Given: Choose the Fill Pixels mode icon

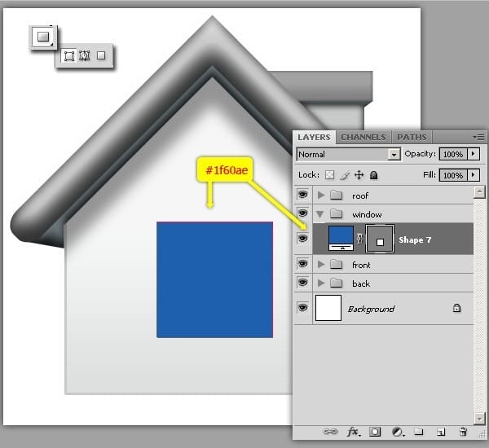Looking at the screenshot, I should point(101,56).
